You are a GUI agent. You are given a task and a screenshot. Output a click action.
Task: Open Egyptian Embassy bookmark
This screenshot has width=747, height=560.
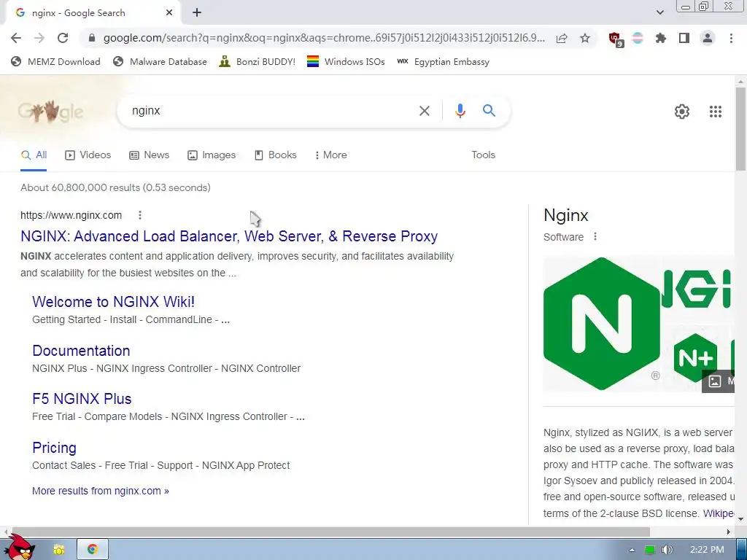click(443, 61)
